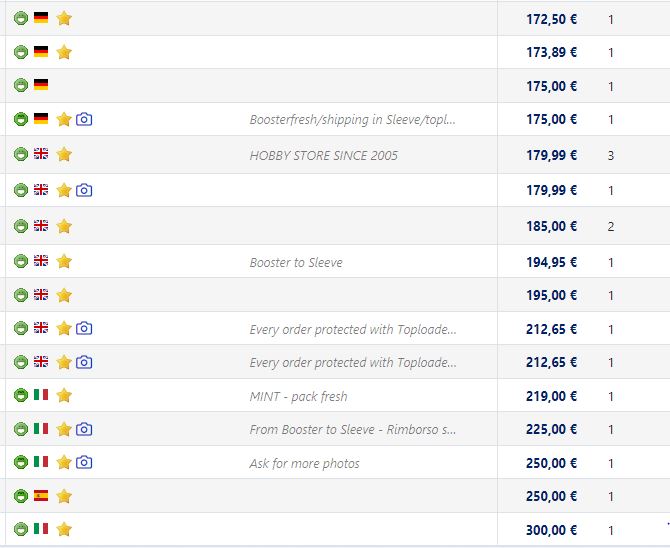This screenshot has width=670, height=548.
Task: Click quantity 1 in the 172,50 € row
Action: pyautogui.click(x=611, y=20)
